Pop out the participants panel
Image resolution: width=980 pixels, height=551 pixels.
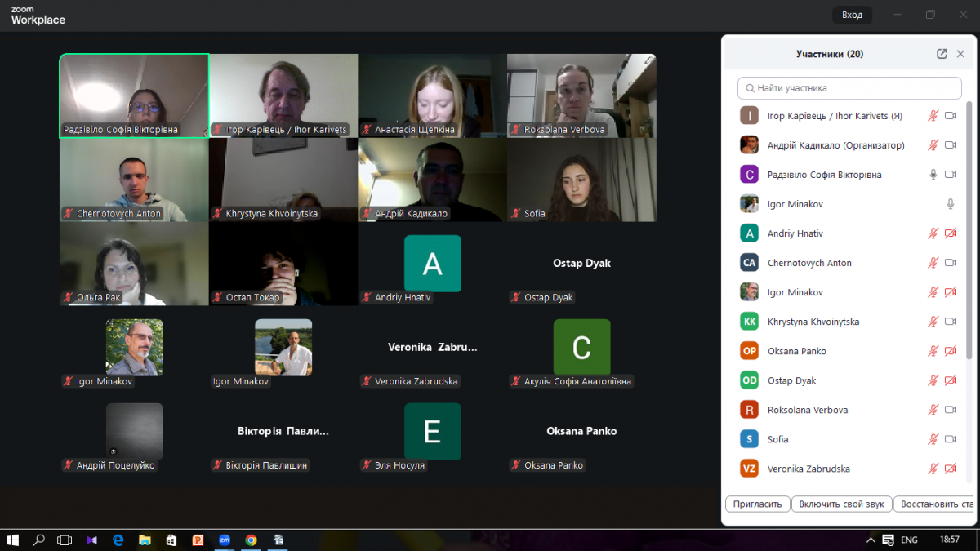point(942,54)
